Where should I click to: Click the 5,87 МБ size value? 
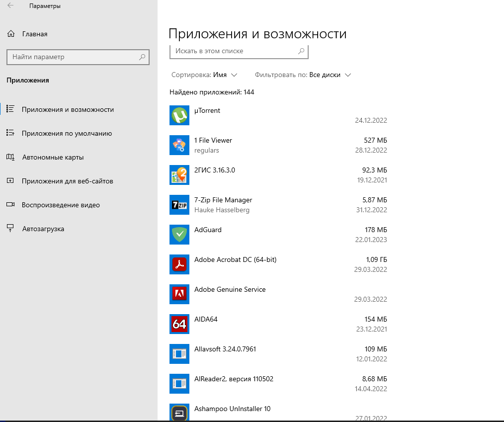(x=375, y=200)
